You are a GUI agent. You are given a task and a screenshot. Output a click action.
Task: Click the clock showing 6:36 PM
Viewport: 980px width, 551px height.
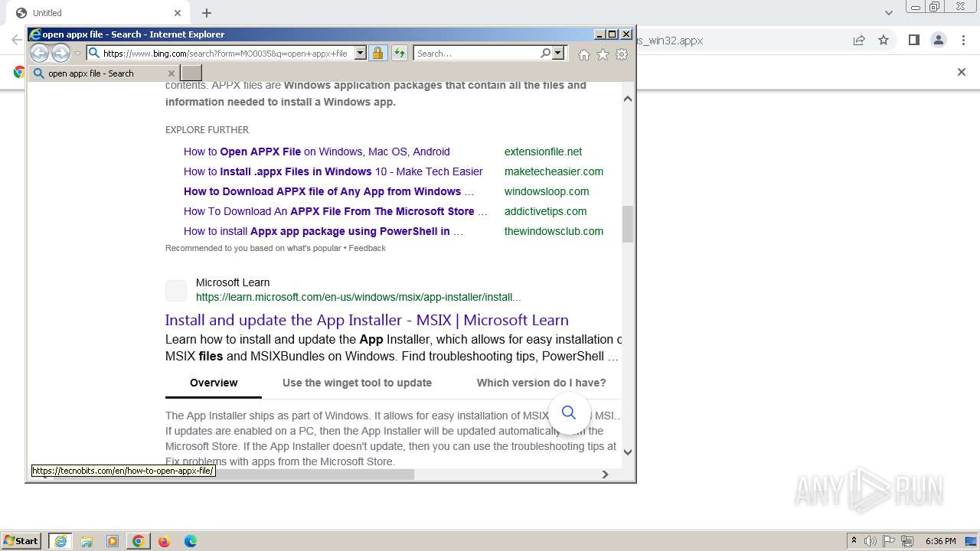pos(940,541)
